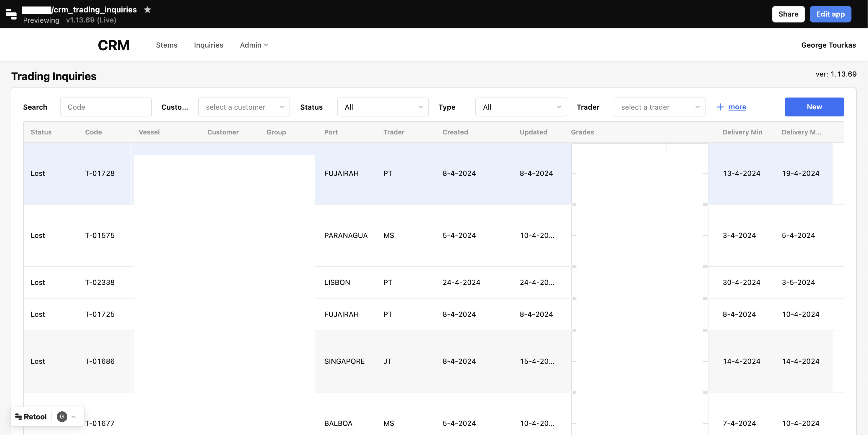Image resolution: width=868 pixels, height=435 pixels.
Task: Click the Edit app button
Action: pyautogui.click(x=830, y=14)
